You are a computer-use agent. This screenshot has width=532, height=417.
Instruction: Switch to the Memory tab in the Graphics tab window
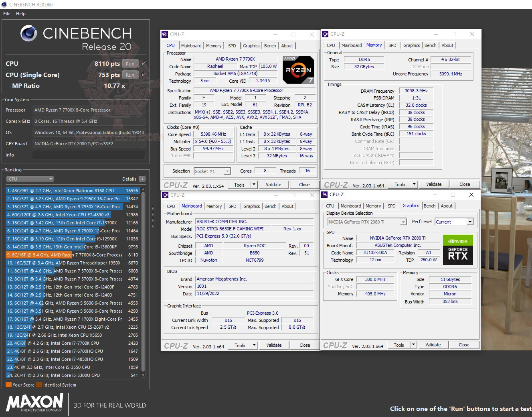(x=373, y=206)
